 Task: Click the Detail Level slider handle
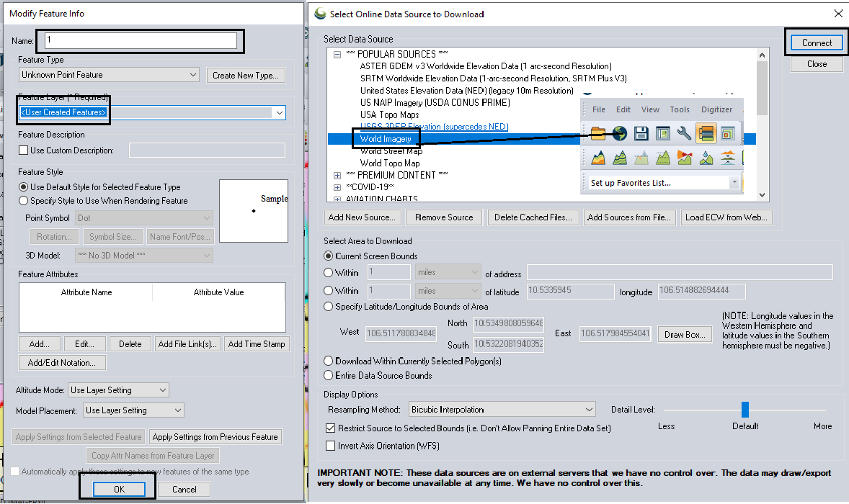click(x=745, y=410)
